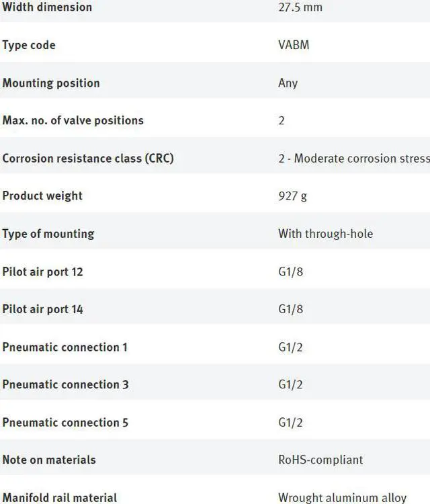Click the Pneumatic connection 3 label

point(66,384)
